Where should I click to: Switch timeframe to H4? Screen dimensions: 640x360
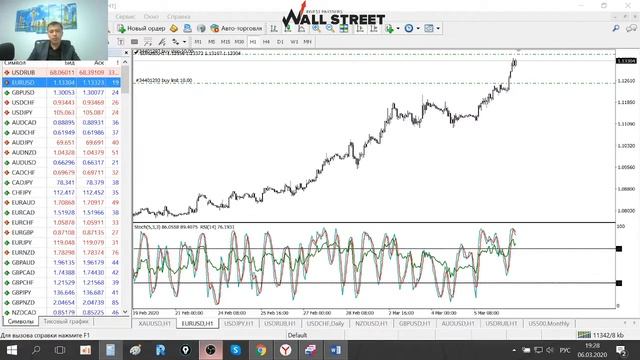tap(266, 42)
